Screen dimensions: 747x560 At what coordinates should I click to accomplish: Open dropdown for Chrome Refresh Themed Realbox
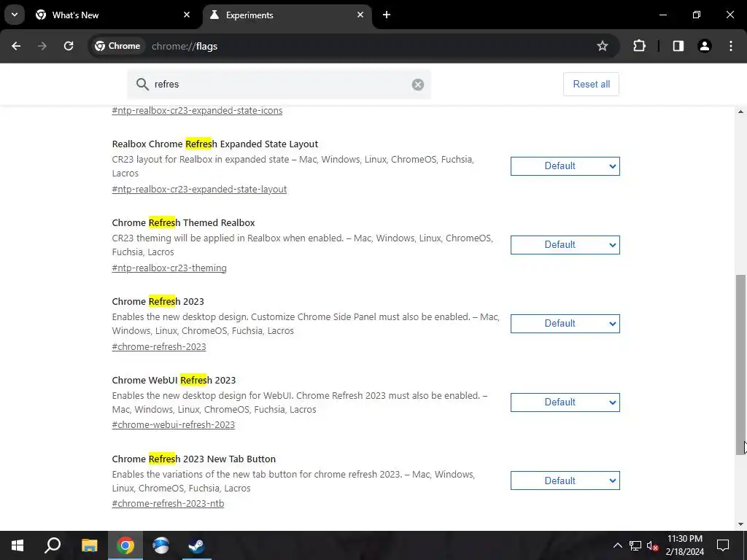pyautogui.click(x=565, y=245)
